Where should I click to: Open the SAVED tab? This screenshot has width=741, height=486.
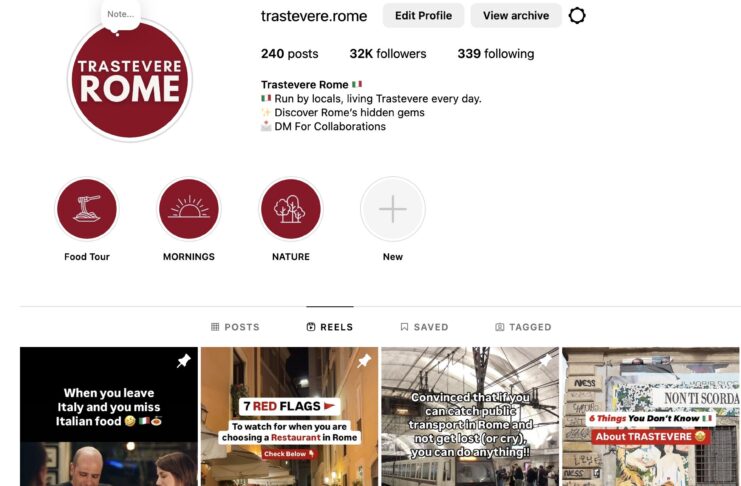[x=424, y=327]
